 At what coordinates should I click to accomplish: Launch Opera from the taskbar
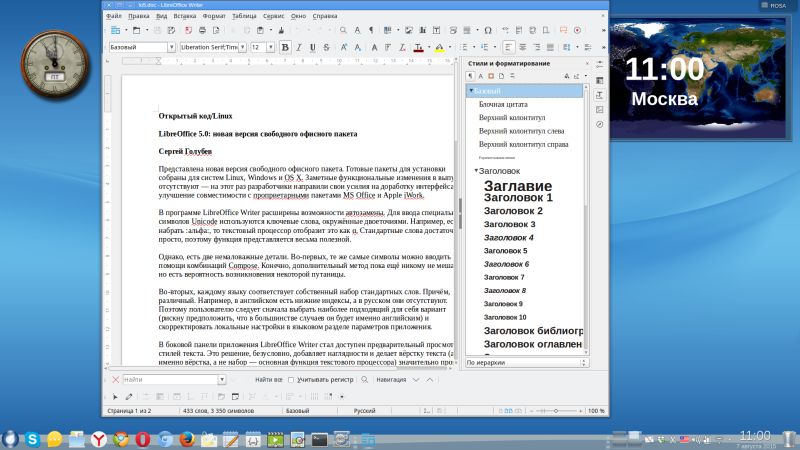pyautogui.click(x=143, y=439)
